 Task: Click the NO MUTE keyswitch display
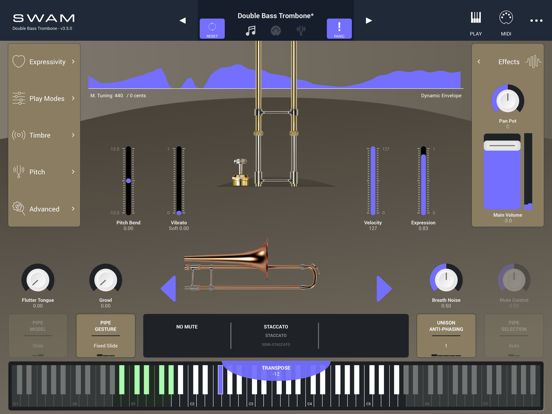187,327
